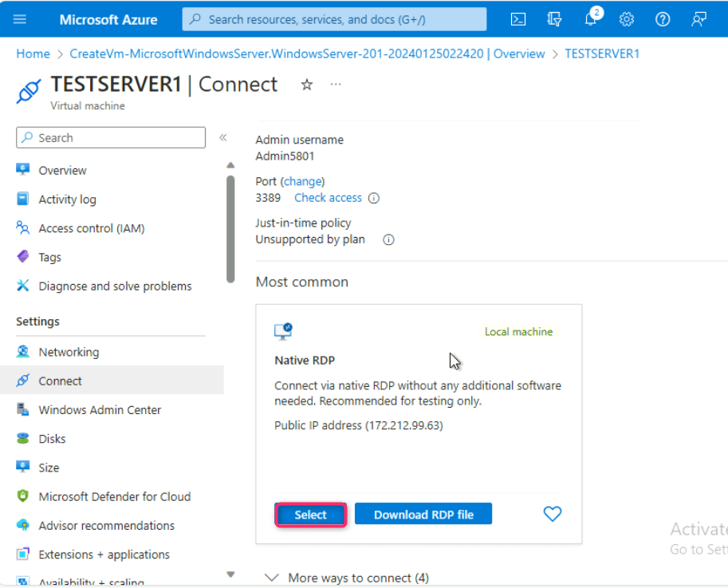Open the Feedback icon in top bar
The width and height of the screenshot is (728, 588).
[699, 19]
